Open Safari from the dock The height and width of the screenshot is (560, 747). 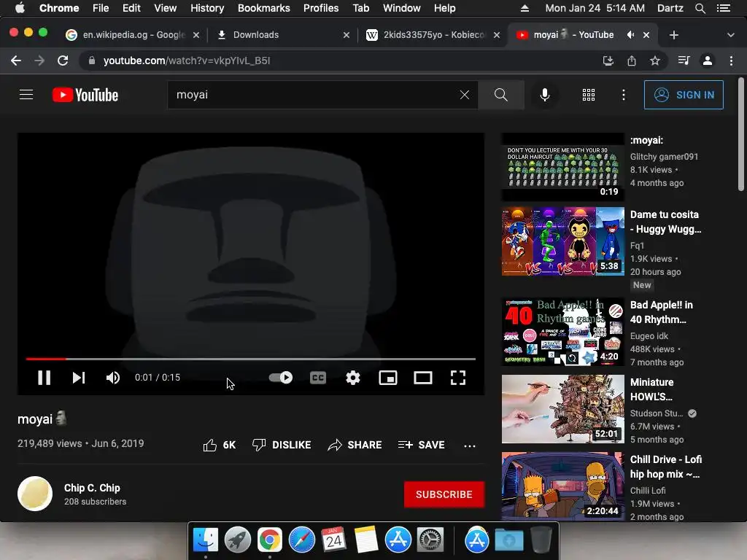(x=301, y=540)
